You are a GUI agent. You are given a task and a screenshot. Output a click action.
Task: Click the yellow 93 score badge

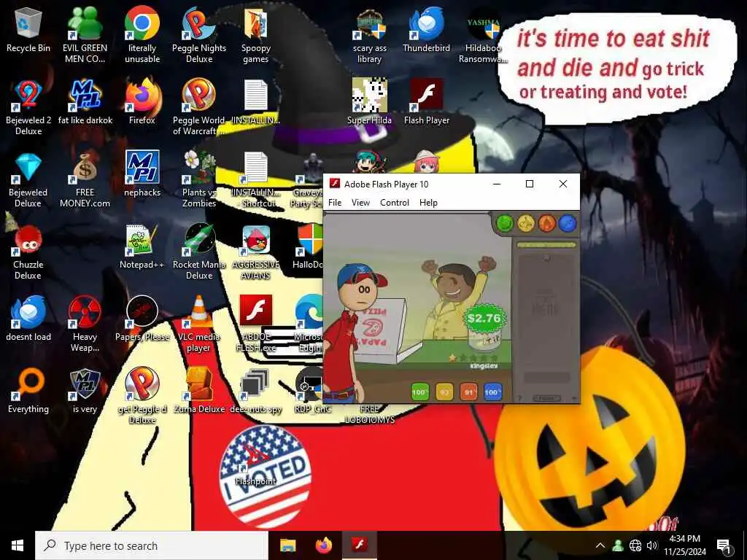(x=444, y=392)
